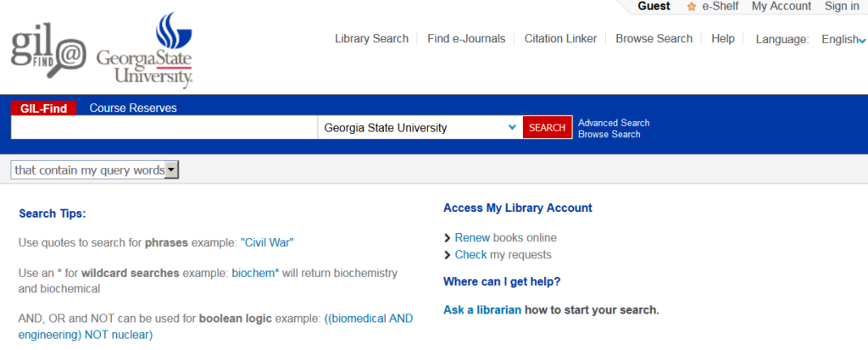Expand the English language dropdown
Image resolution: width=868 pixels, height=350 pixels.
(843, 39)
